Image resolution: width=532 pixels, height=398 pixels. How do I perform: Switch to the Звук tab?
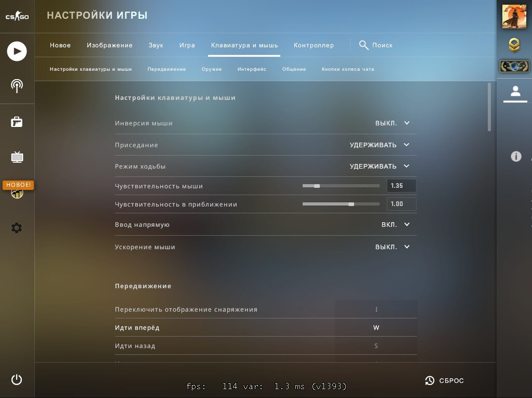click(155, 45)
